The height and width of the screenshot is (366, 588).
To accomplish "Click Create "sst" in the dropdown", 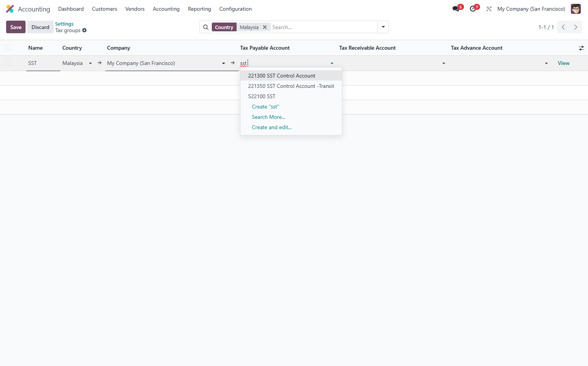I will click(x=291, y=107).
